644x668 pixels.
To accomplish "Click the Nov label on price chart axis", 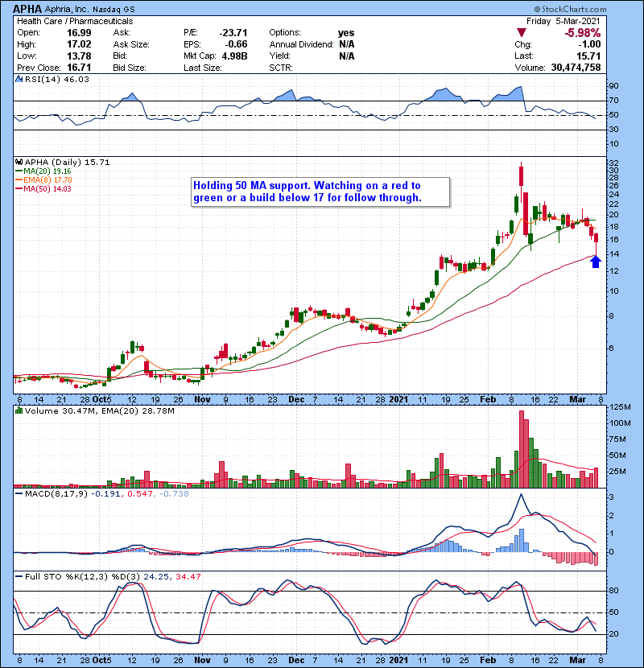I will point(202,400).
